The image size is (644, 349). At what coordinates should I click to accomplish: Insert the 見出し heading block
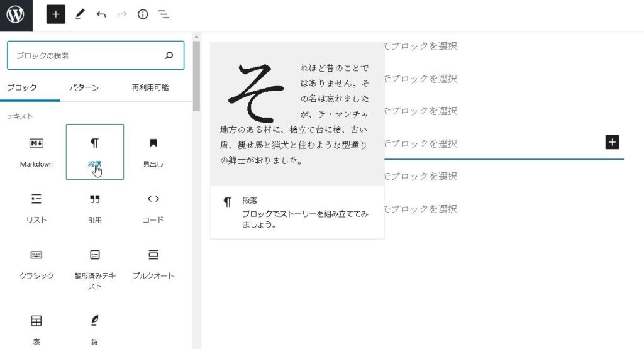click(x=153, y=152)
